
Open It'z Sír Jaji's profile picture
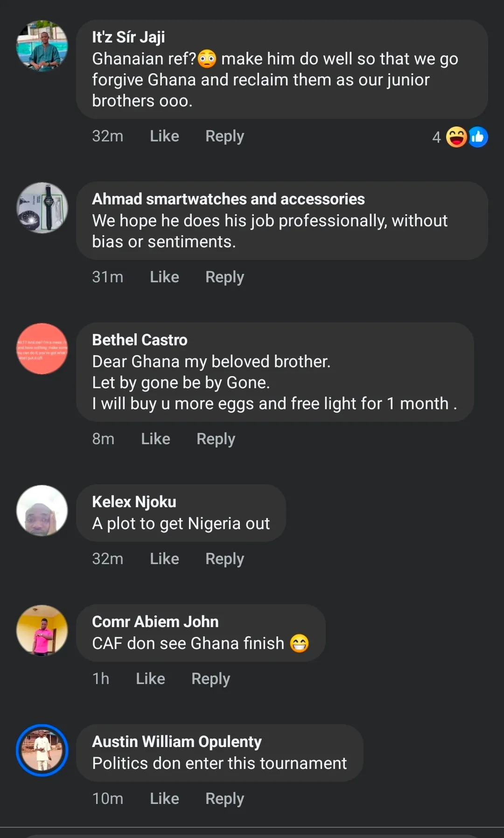(x=42, y=46)
